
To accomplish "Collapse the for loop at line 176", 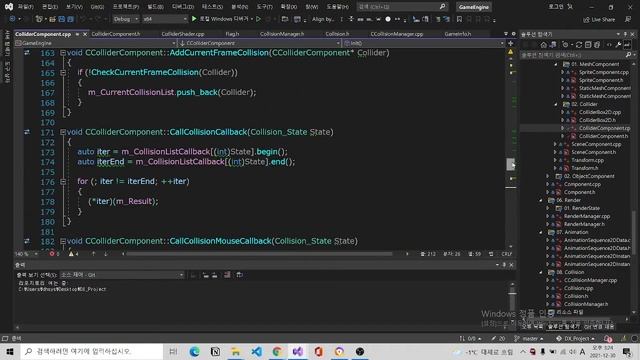I will pyautogui.click(x=63, y=181).
